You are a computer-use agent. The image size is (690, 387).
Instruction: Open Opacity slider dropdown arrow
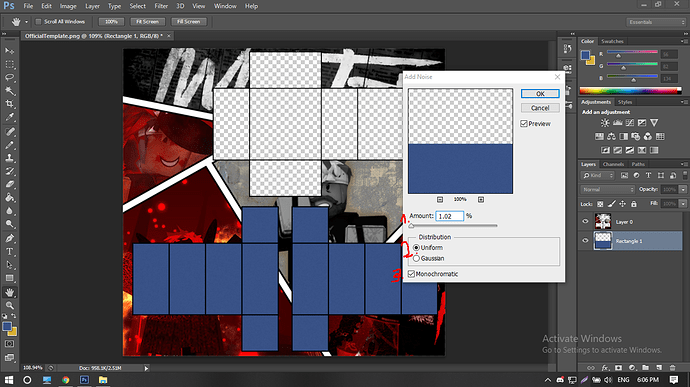pyautogui.click(x=683, y=189)
